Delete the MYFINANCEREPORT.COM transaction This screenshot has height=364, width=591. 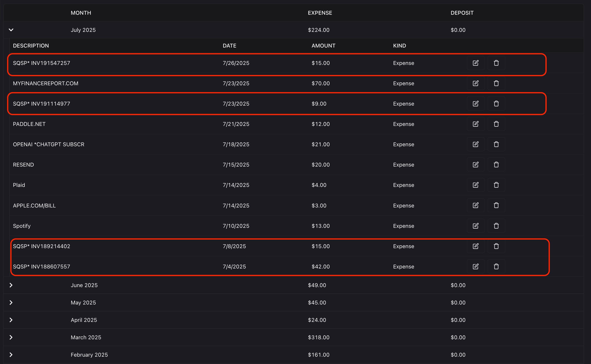tap(496, 83)
